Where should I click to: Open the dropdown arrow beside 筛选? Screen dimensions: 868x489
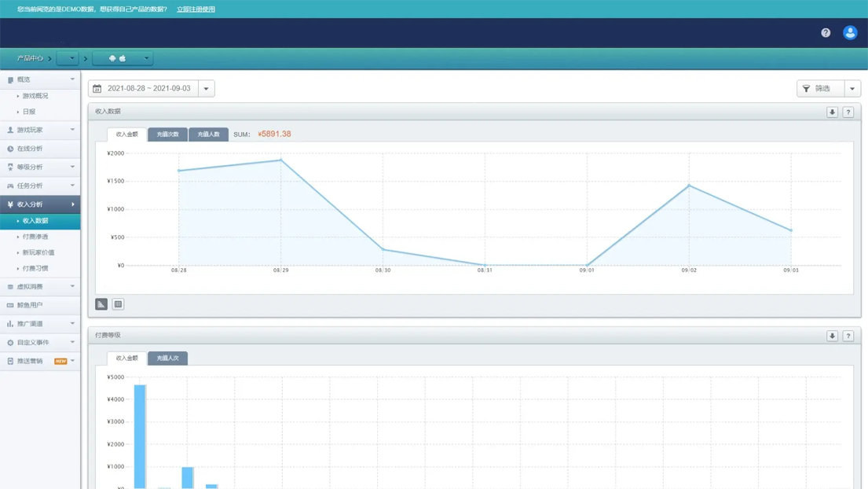pos(852,89)
